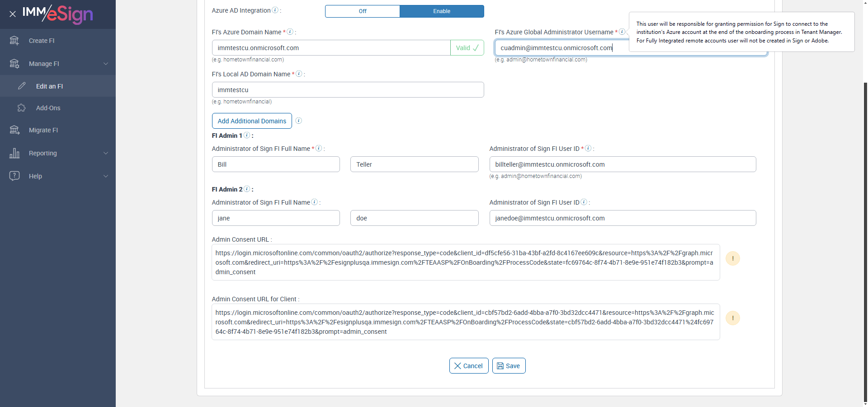This screenshot has height=407, width=868.
Task: Click the Local AD Domain Name info icon
Action: click(299, 74)
